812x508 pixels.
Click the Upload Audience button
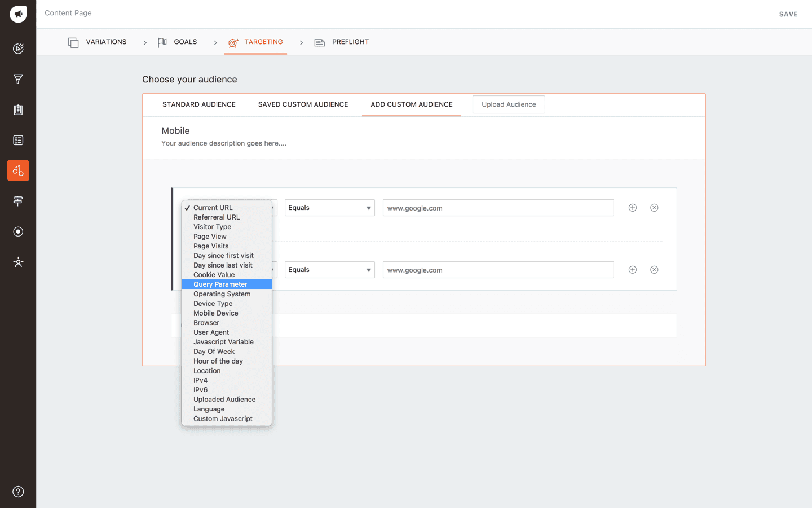pos(509,104)
